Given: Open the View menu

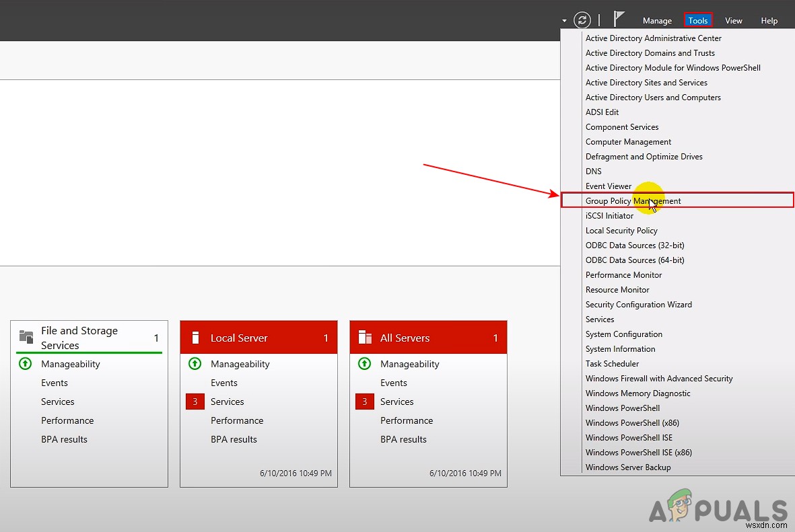Looking at the screenshot, I should (x=733, y=20).
